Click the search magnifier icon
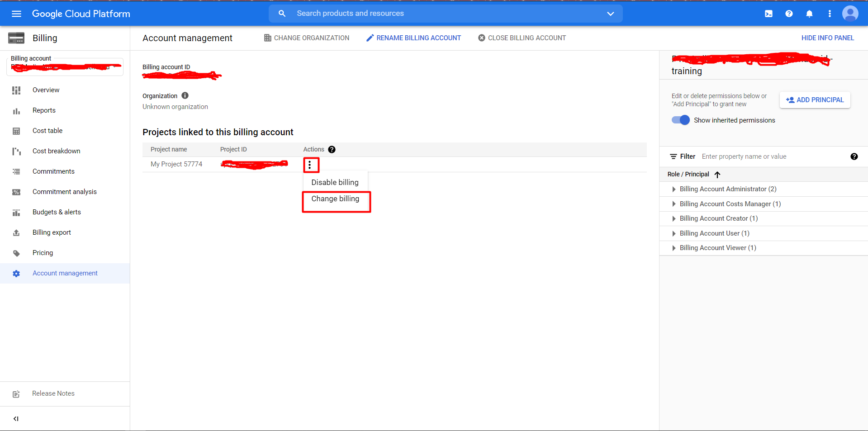868x431 pixels. tap(282, 14)
